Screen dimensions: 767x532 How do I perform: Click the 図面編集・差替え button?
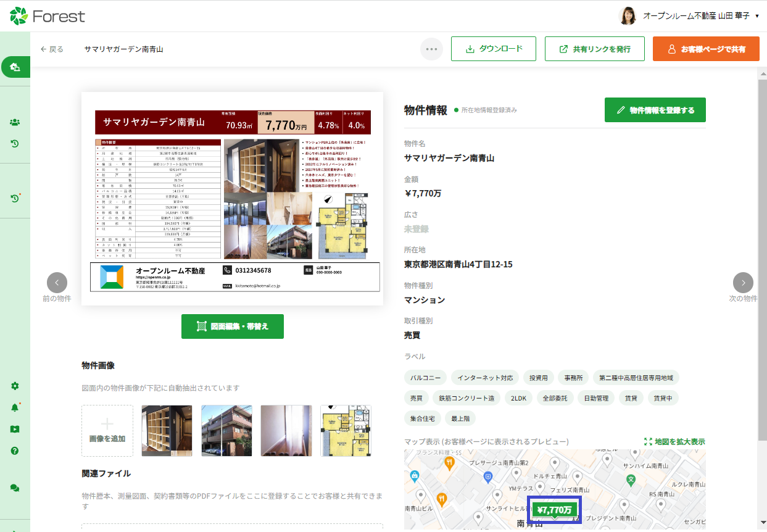tap(232, 326)
